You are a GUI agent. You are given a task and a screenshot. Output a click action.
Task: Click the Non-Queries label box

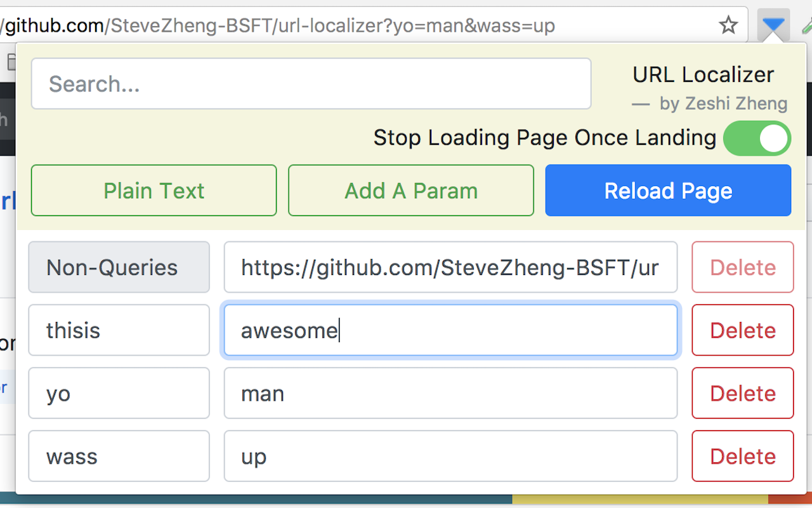coord(119,267)
